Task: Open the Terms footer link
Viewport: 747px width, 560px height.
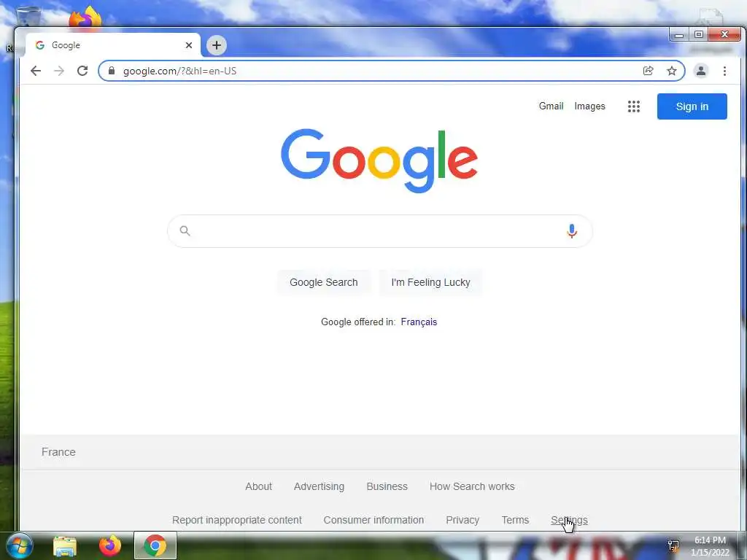Action: pyautogui.click(x=515, y=520)
